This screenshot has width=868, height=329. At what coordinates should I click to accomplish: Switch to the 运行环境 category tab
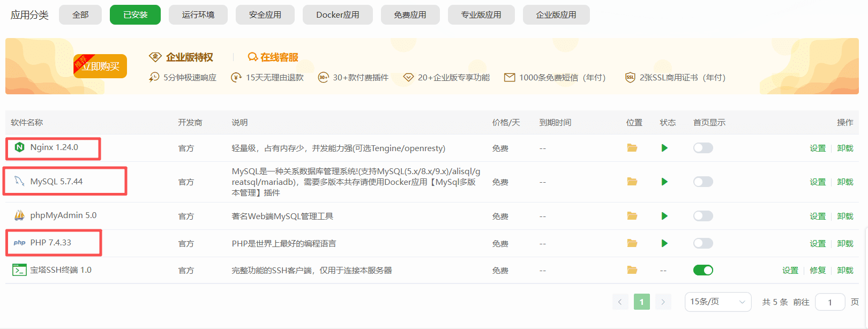pyautogui.click(x=198, y=15)
